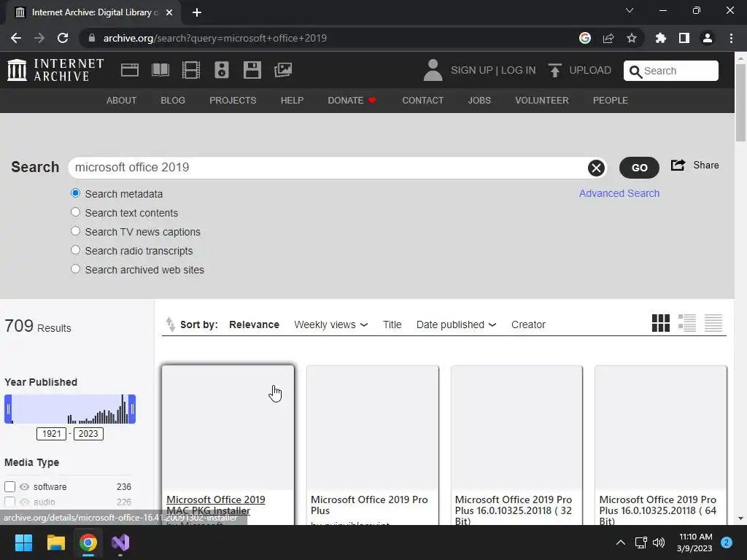Select Search radio transcripts option
747x560 pixels.
pos(75,250)
